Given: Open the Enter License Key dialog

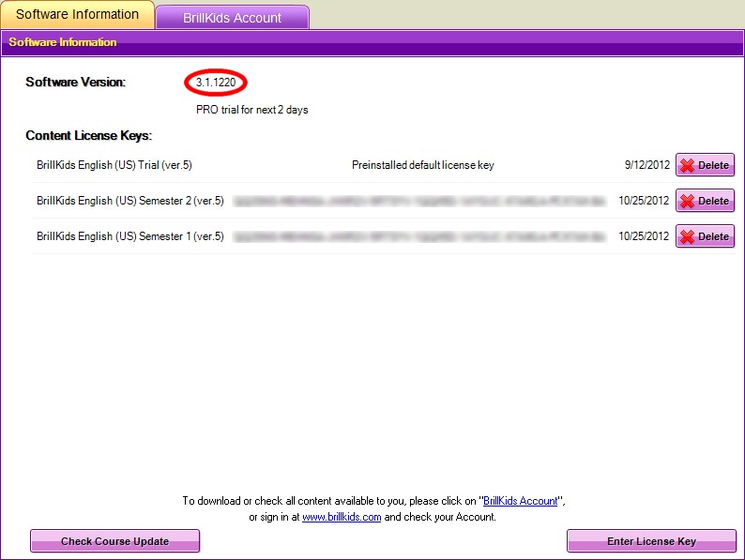Looking at the screenshot, I should (x=651, y=541).
